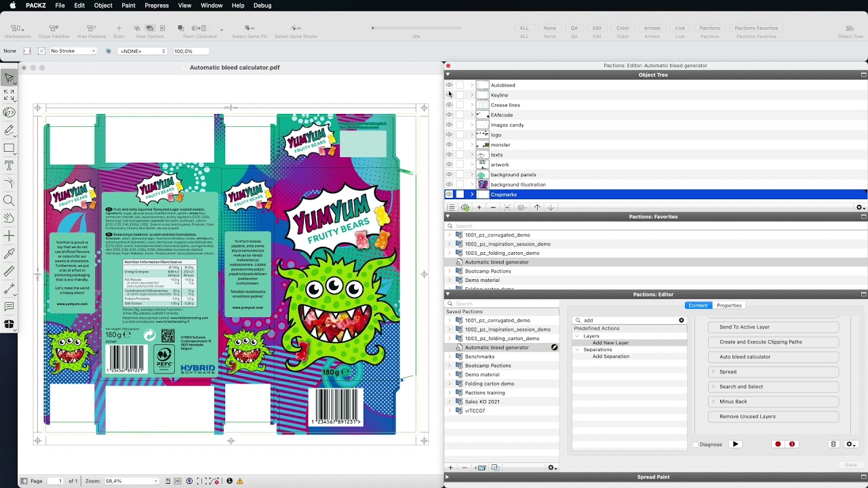The width and height of the screenshot is (868, 488).
Task: Expand the artwork layer
Action: click(x=472, y=165)
